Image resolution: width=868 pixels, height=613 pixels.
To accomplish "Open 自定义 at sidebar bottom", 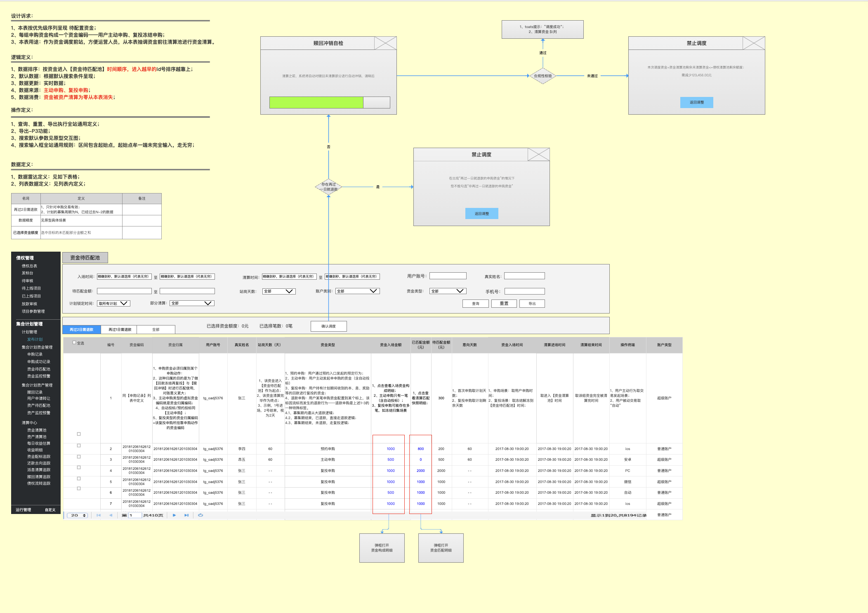I will (50, 510).
